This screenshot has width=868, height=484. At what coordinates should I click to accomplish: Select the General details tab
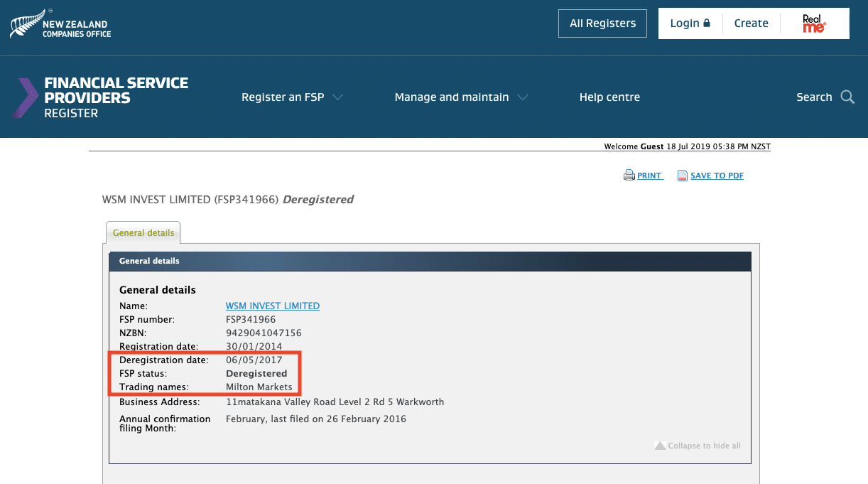pyautogui.click(x=143, y=232)
